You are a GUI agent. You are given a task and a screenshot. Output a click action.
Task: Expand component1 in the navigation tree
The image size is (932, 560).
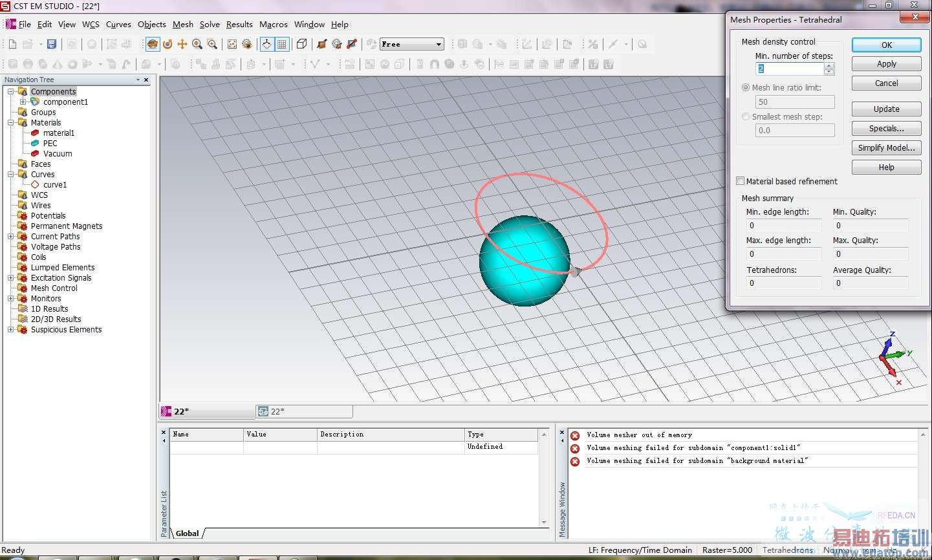point(23,102)
